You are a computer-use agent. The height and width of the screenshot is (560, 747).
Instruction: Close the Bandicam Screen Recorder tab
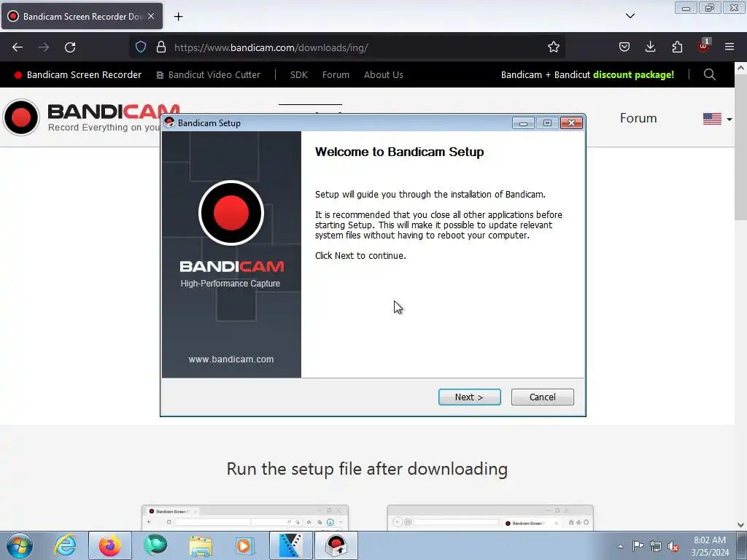[151, 16]
